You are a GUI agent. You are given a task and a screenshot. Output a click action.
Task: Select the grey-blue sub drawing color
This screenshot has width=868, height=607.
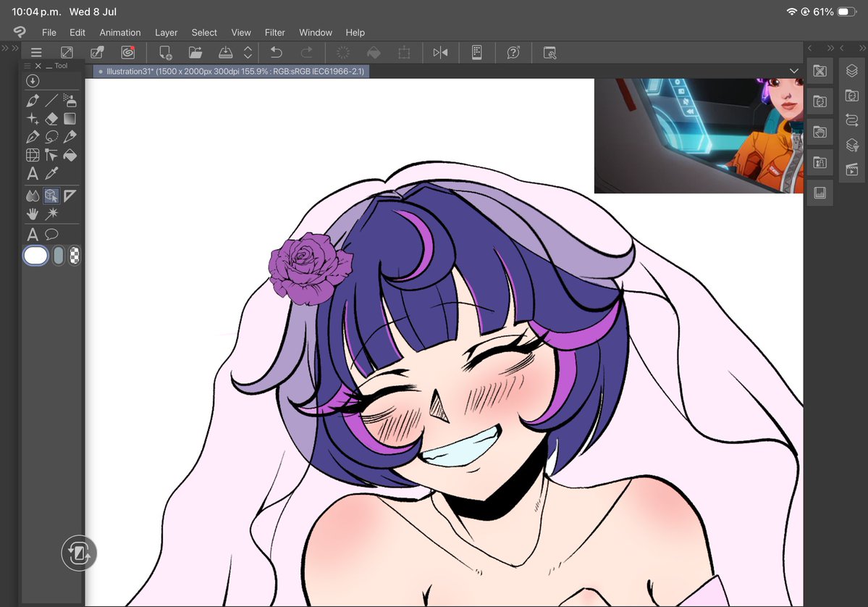pos(58,256)
